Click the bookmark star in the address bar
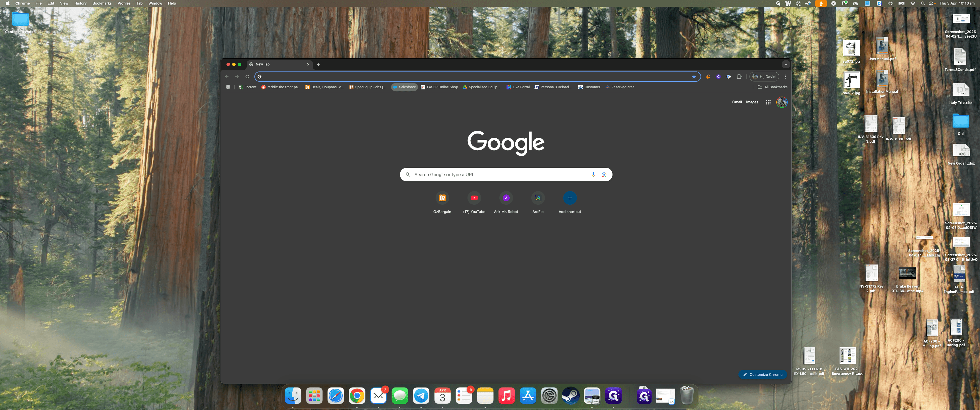Viewport: 980px width, 410px height. coord(694,77)
